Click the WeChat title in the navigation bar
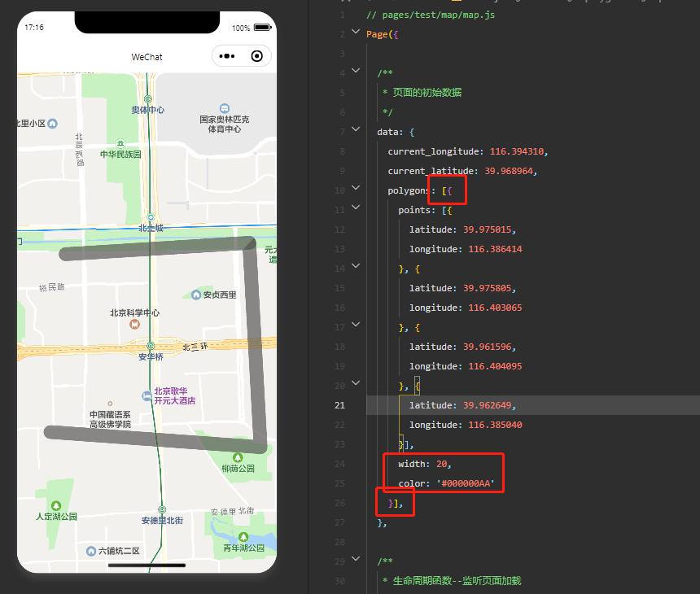The width and height of the screenshot is (700, 594). click(147, 57)
